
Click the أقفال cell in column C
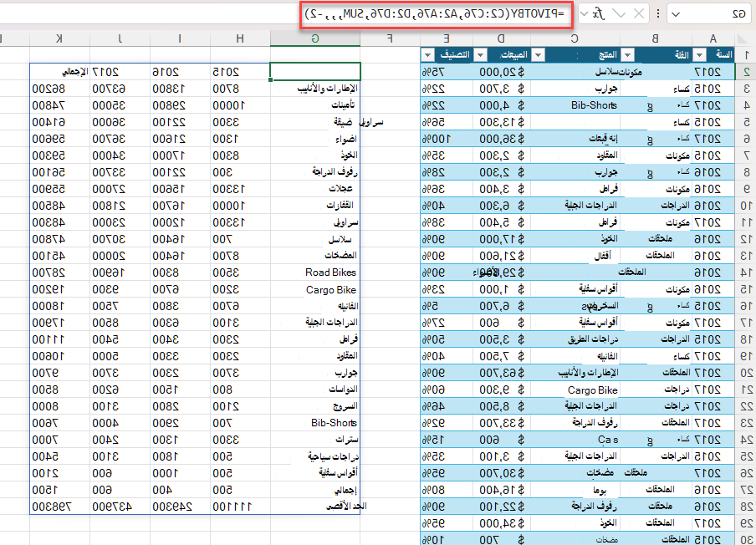[602, 256]
